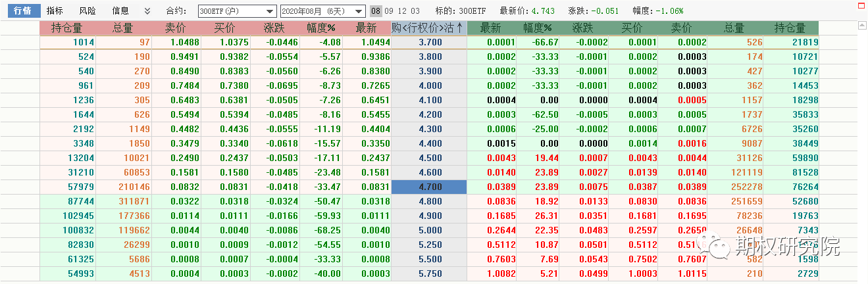Screen dimensions: 868x284
Task: Select the 4.800 strike row
Action: (430, 201)
